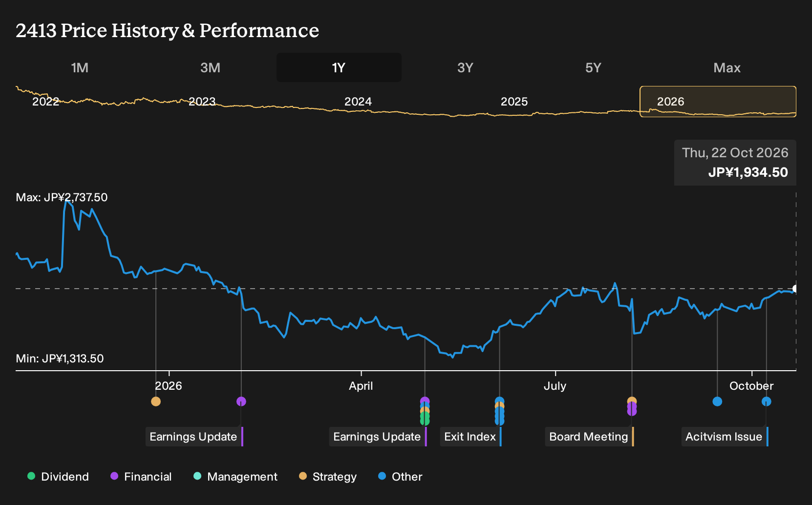This screenshot has width=812, height=505.
Task: Click the highlighted 2026 range window in overview
Action: (x=718, y=102)
